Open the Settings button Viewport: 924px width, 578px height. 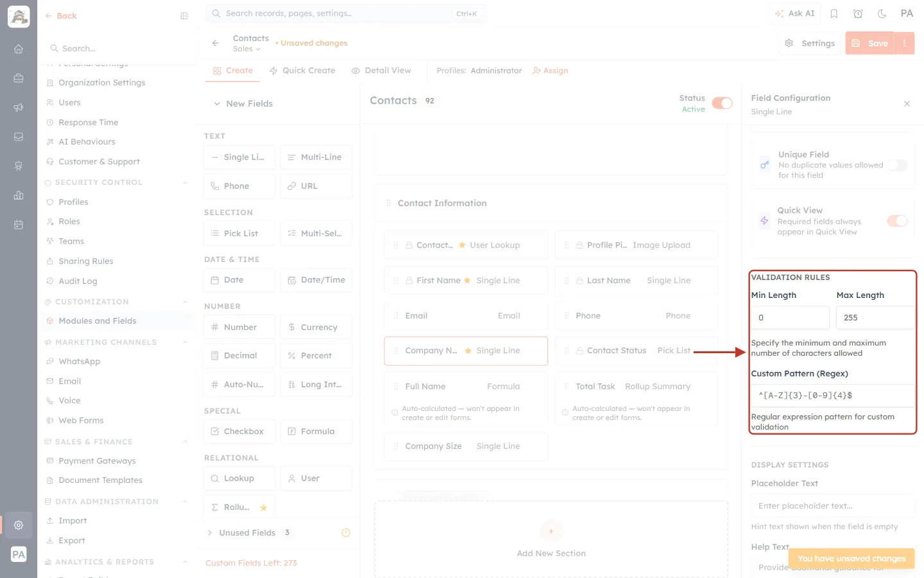[x=810, y=43]
